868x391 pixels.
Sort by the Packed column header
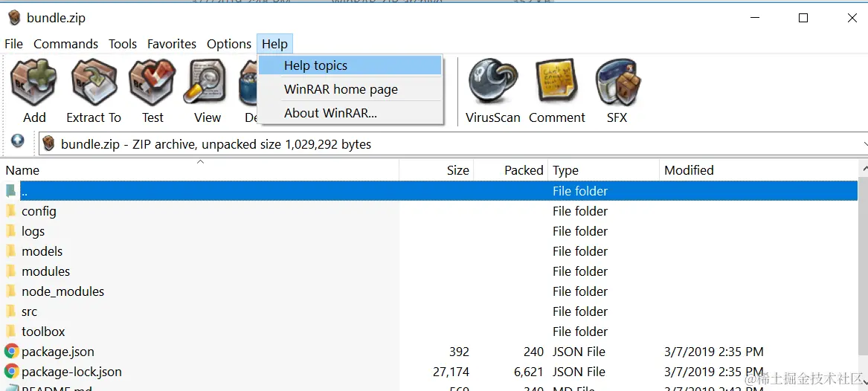pos(510,170)
